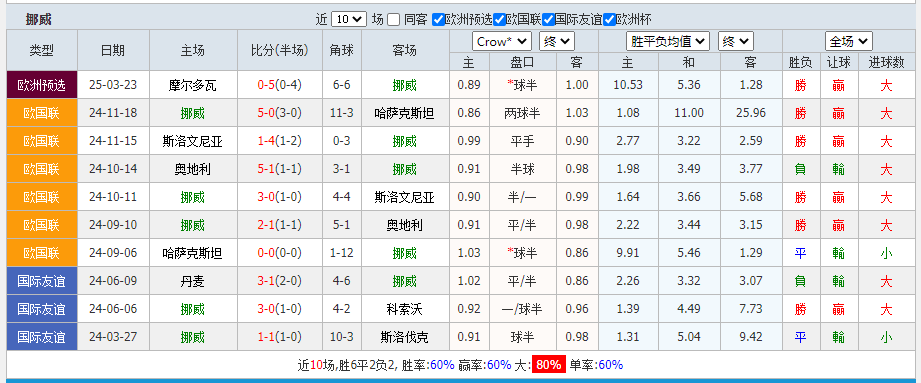Open the 胜平负均值 dropdown
Viewport: 921px width, 383px height.
pyautogui.click(x=668, y=41)
